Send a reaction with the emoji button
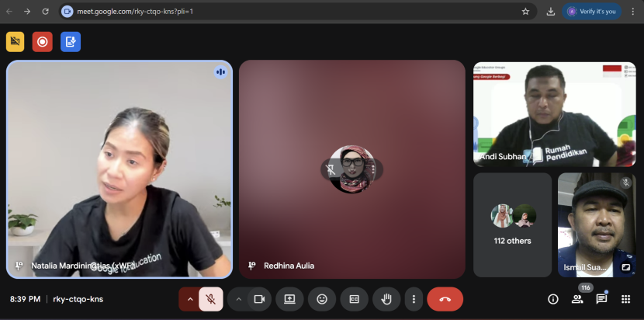 pos(322,299)
